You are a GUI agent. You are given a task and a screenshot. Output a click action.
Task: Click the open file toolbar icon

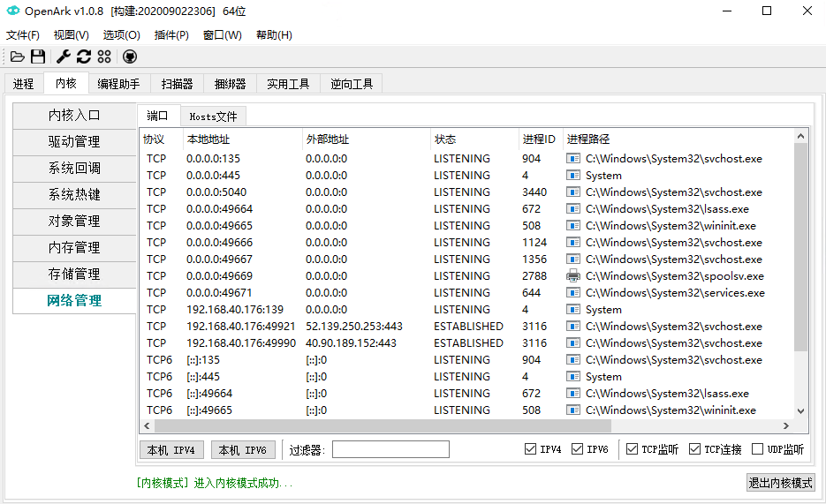[x=18, y=56]
